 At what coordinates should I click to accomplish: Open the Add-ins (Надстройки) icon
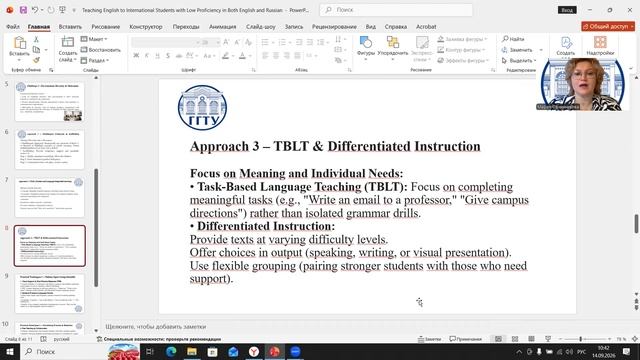tap(600, 42)
